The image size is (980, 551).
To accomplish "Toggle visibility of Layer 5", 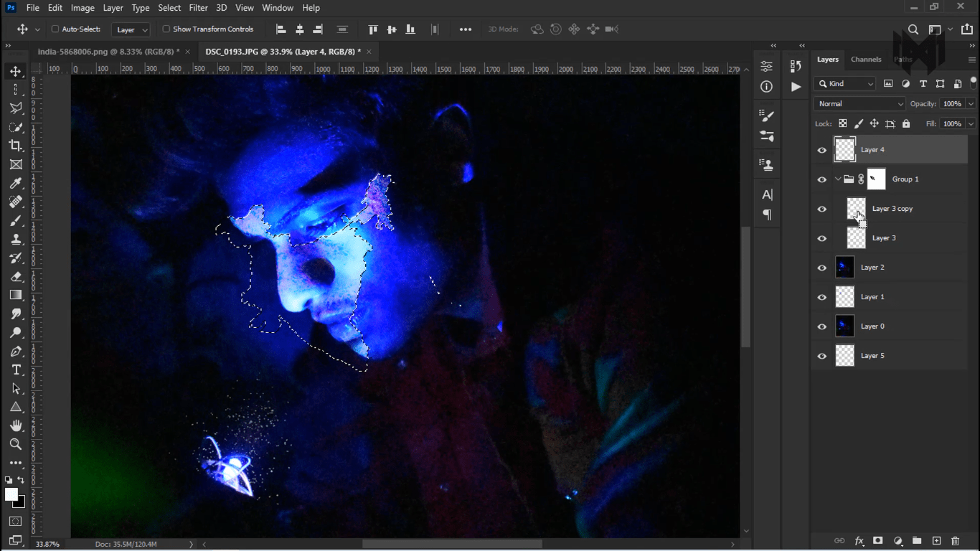I will 822,356.
